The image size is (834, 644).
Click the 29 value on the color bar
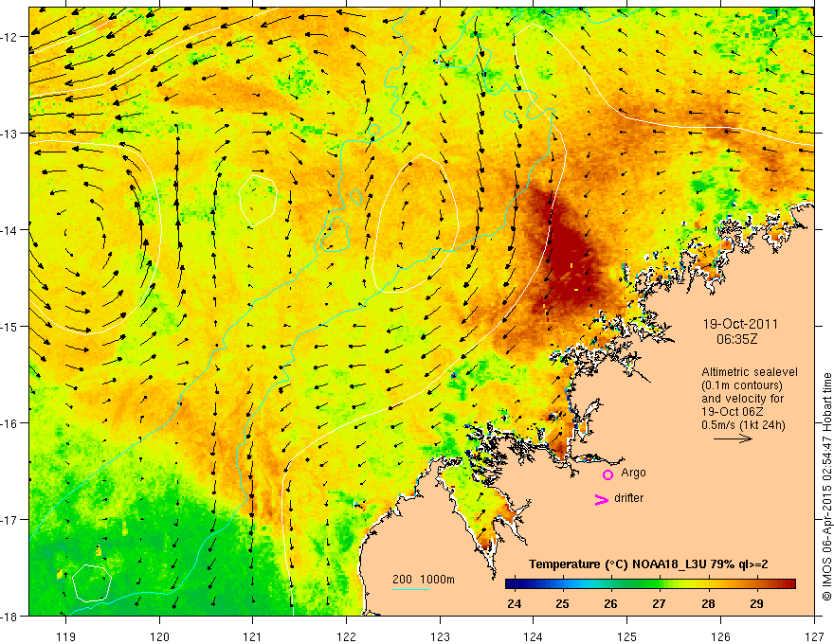[x=756, y=603]
